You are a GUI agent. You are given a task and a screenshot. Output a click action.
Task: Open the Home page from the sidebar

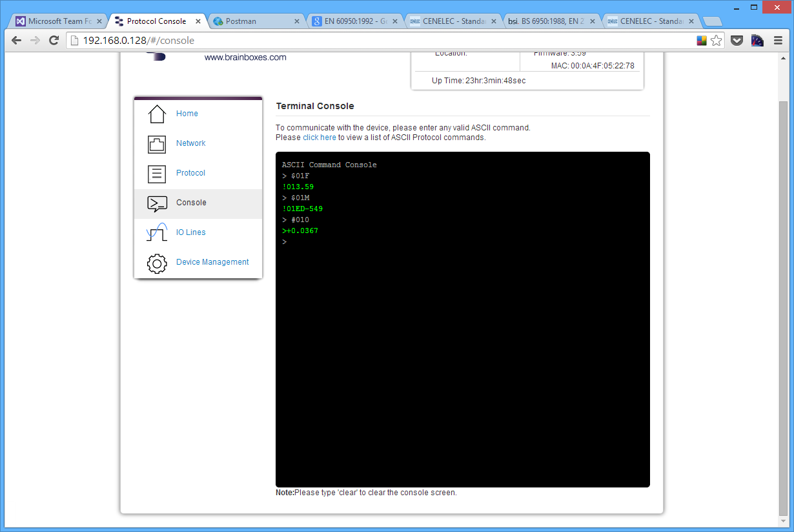187,113
